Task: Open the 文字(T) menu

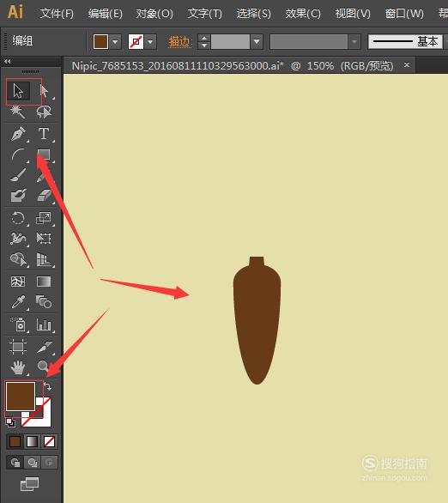Action: tap(204, 14)
